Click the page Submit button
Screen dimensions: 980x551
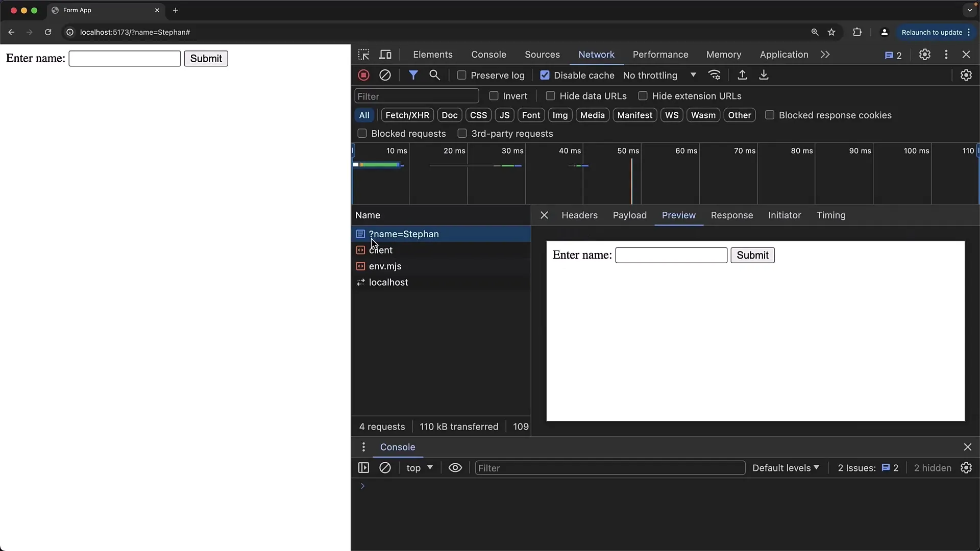(206, 59)
